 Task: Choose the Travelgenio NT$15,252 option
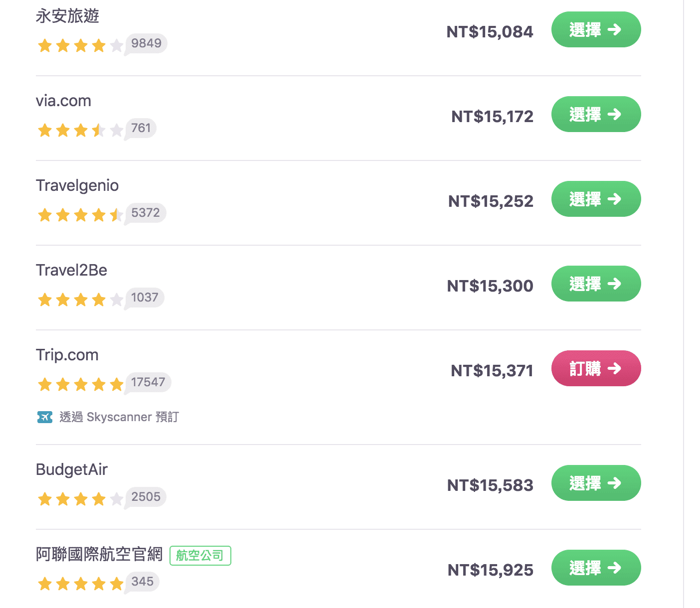596,199
